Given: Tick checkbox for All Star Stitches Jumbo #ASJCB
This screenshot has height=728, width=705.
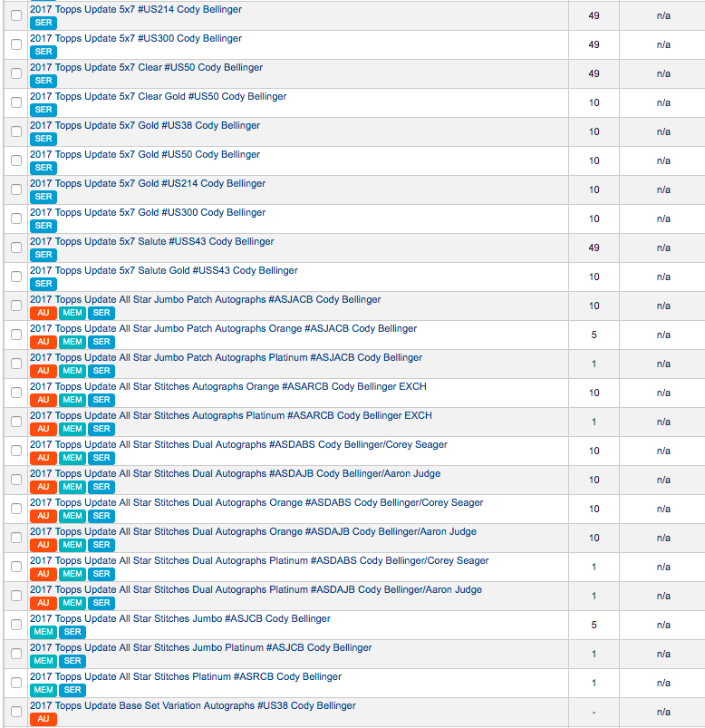Looking at the screenshot, I should click(x=16, y=625).
